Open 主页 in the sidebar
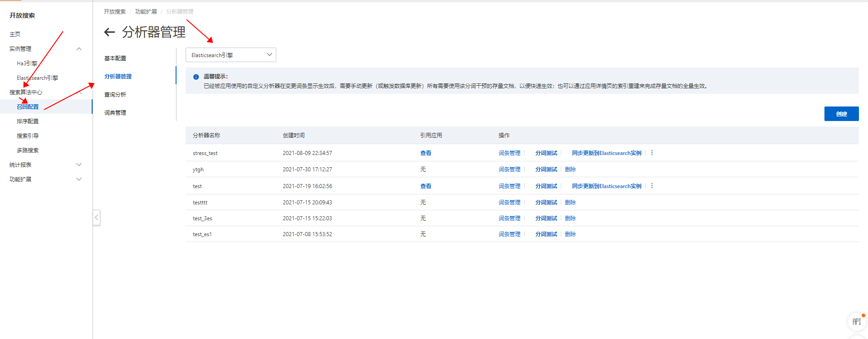 click(x=15, y=34)
